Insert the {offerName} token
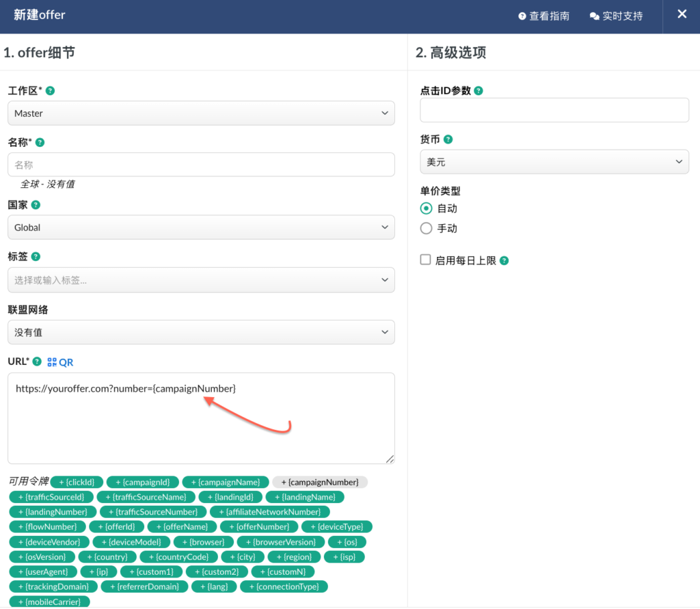This screenshot has width=700, height=609. point(182,527)
